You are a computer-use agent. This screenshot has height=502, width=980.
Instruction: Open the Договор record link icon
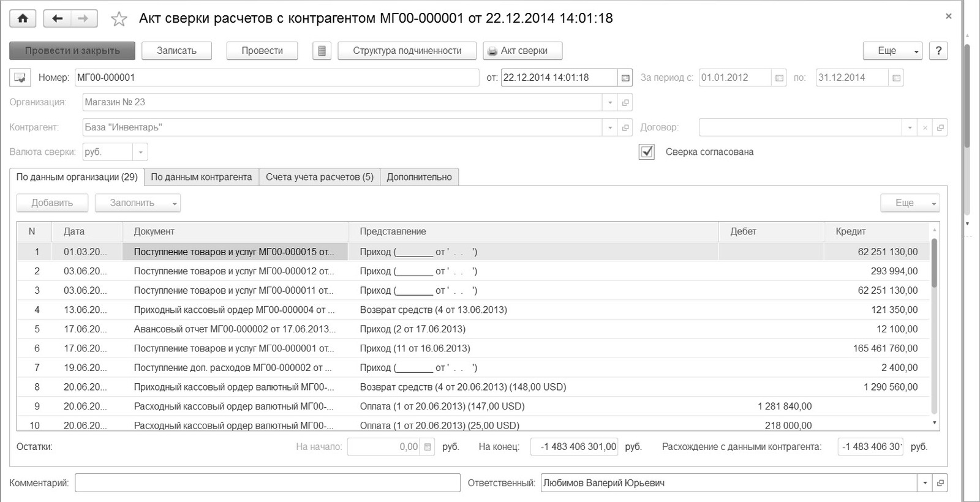(940, 127)
